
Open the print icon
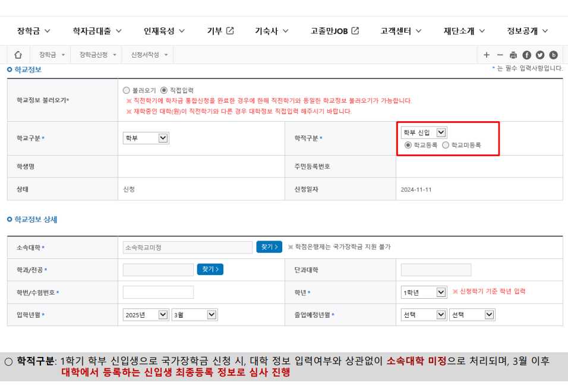click(513, 55)
